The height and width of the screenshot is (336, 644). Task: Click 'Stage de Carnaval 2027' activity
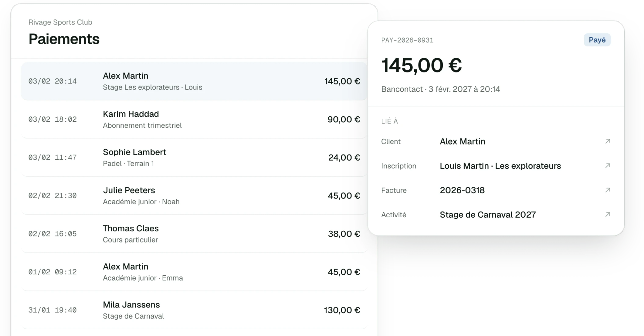(x=488, y=215)
